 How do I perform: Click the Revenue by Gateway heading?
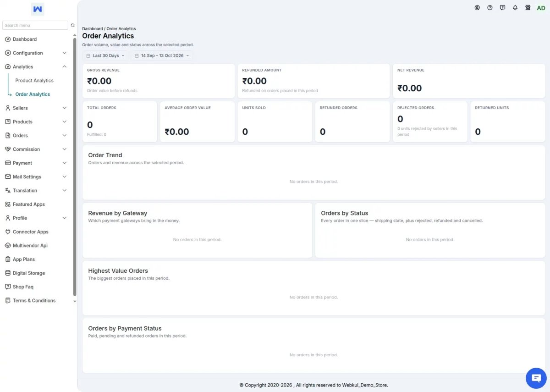pos(118,213)
